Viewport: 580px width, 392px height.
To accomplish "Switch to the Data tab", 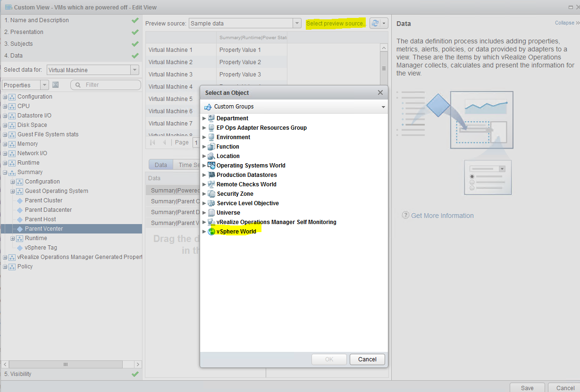I will click(x=160, y=165).
